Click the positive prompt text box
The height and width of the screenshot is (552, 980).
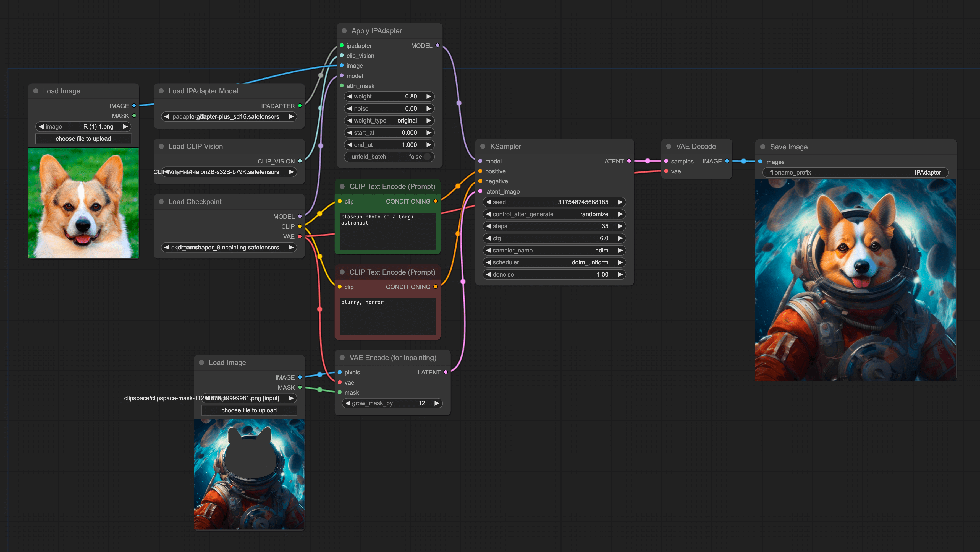click(388, 231)
